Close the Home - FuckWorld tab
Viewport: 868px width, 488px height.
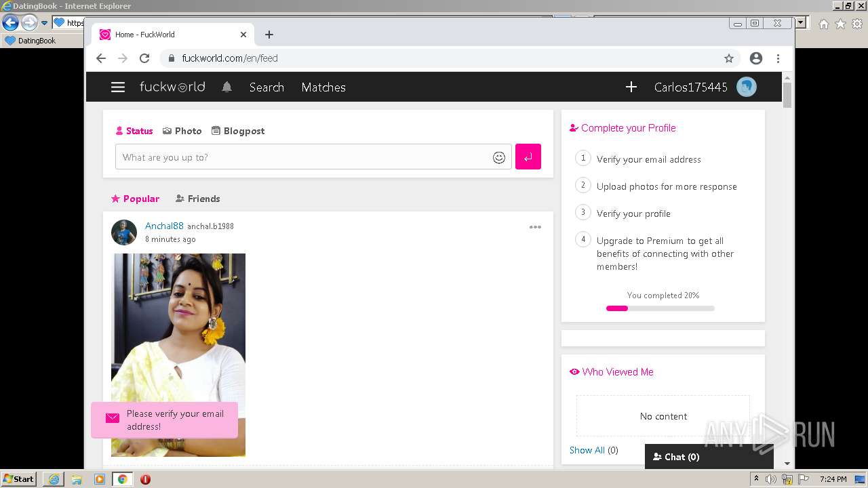click(x=243, y=35)
